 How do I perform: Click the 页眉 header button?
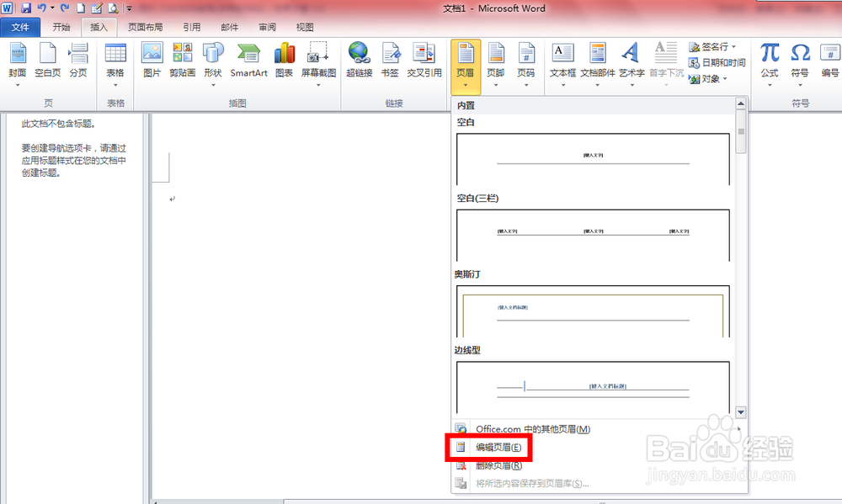tap(466, 66)
